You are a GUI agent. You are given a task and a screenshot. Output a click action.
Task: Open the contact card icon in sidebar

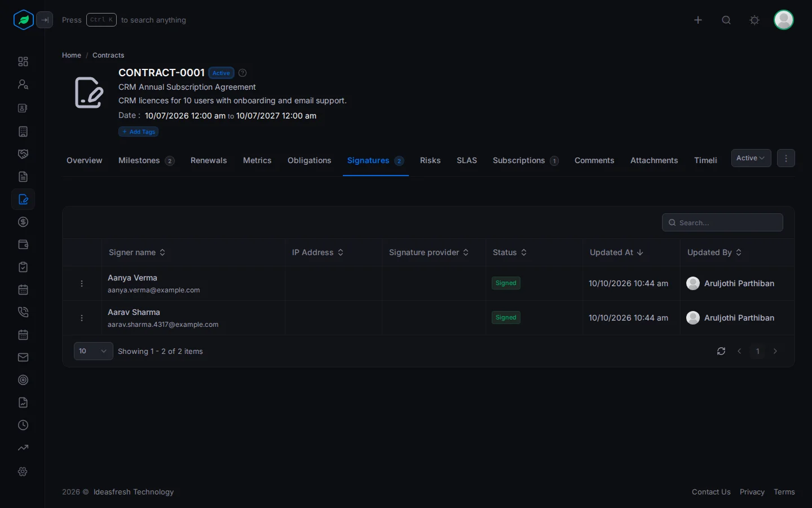coord(23,108)
